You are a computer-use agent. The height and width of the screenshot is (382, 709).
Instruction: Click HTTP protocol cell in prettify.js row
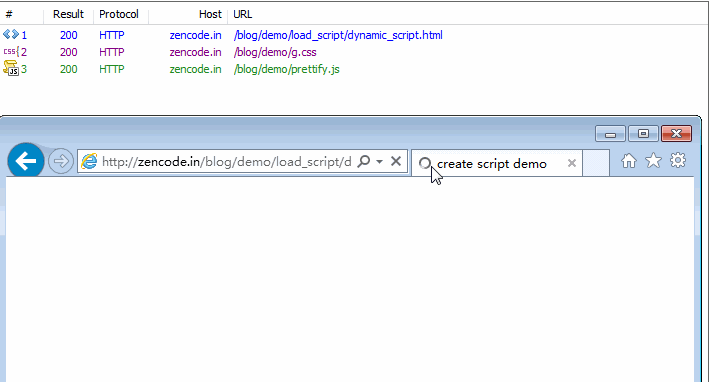point(112,69)
